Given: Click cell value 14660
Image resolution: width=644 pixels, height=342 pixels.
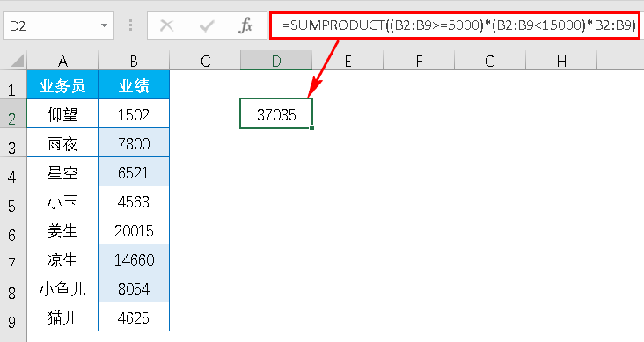Looking at the screenshot, I should [134, 259].
